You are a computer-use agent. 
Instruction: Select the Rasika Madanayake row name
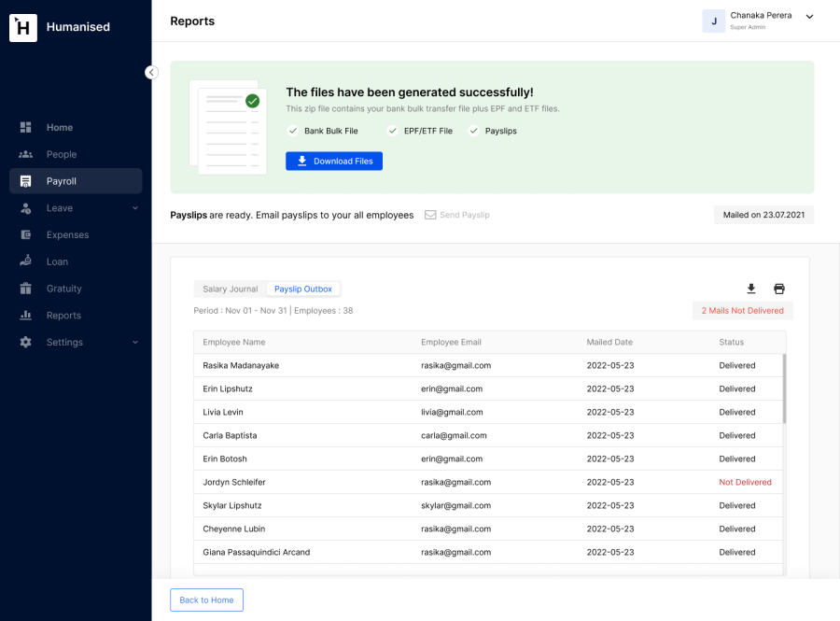[x=241, y=365]
